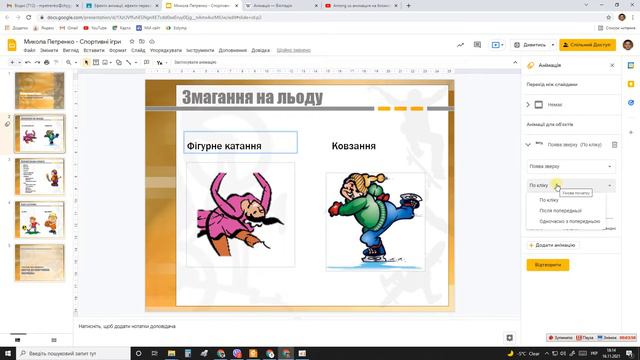Viewport: 640px width, 360px height.
Task: Choose the 'with previous' dropdown option
Action: pyautogui.click(x=565, y=221)
